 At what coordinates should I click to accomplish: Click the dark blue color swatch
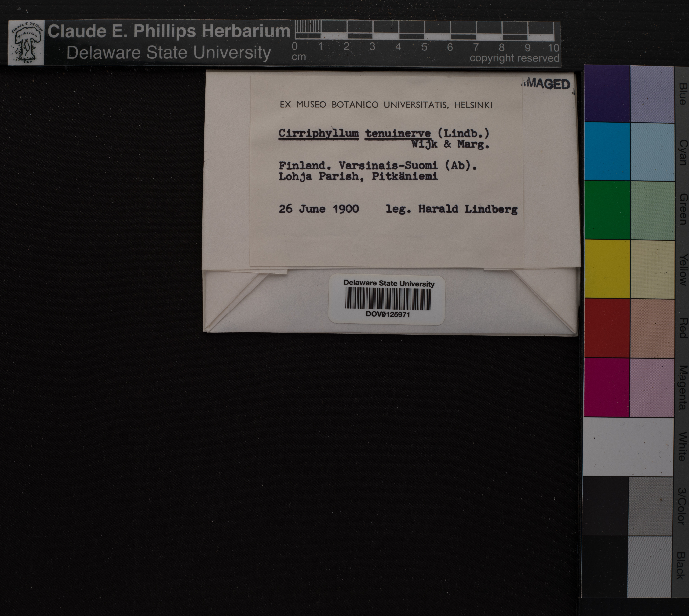coord(607,93)
